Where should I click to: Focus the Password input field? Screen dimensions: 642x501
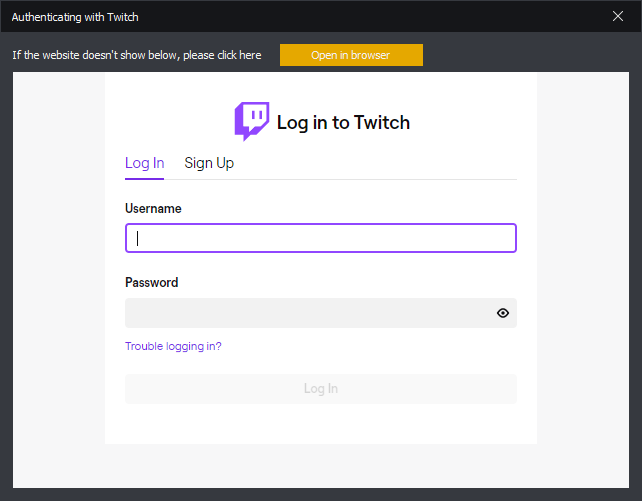321,313
